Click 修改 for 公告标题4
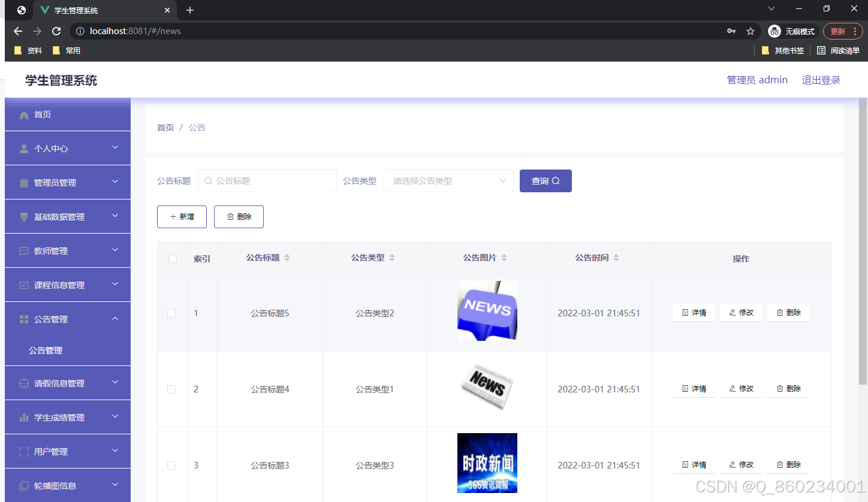The width and height of the screenshot is (868, 502). pyautogui.click(x=741, y=389)
